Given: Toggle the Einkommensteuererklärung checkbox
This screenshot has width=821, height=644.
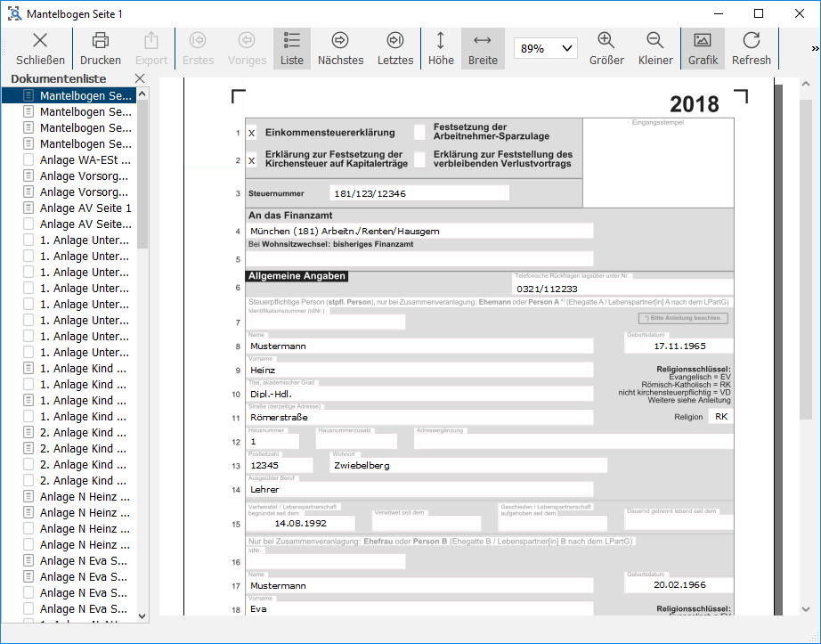Looking at the screenshot, I should [x=252, y=133].
